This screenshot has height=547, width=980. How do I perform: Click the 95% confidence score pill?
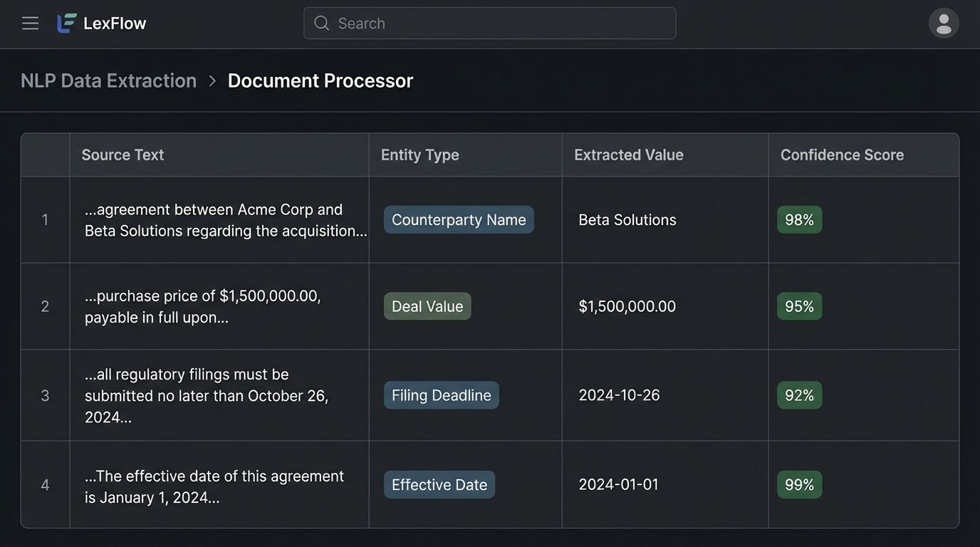point(799,306)
